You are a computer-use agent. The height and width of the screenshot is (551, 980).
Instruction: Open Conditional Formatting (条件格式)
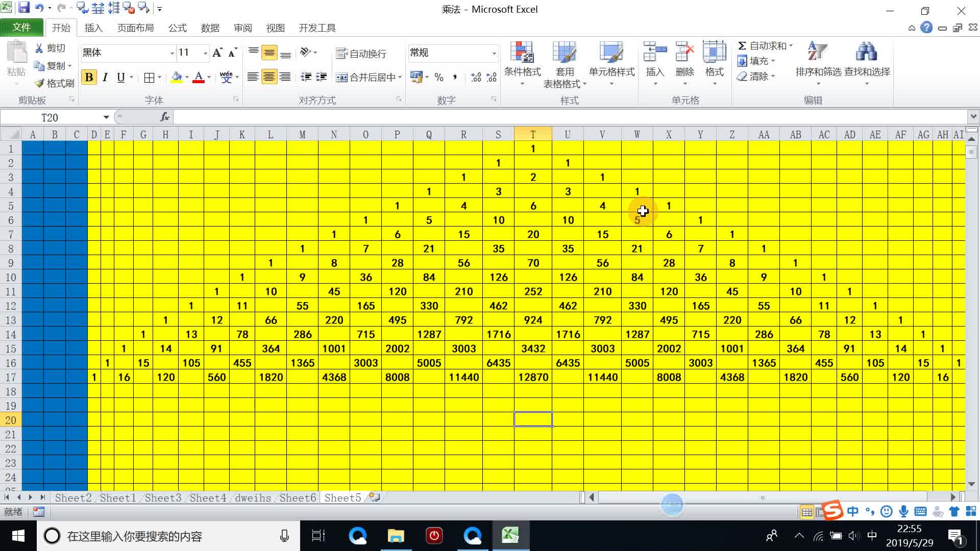[522, 63]
